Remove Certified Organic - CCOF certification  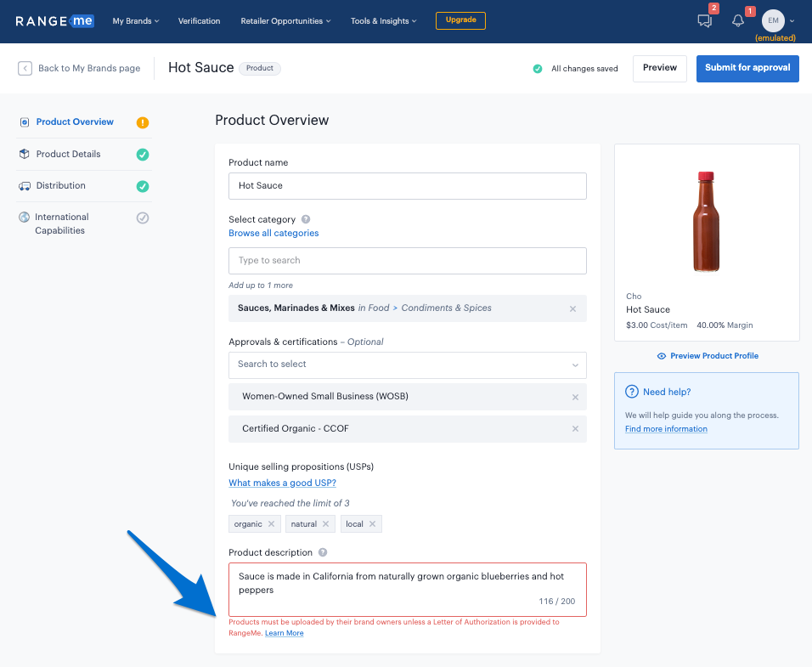[x=575, y=429]
